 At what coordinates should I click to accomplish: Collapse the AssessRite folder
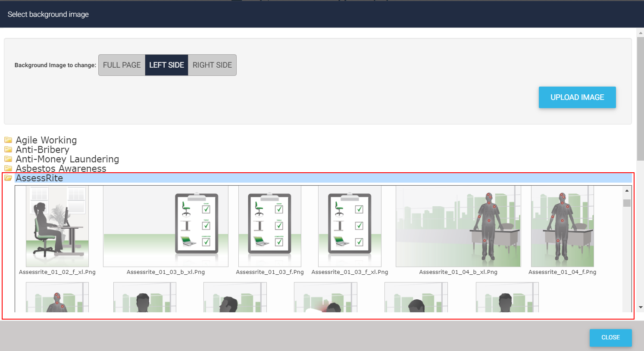coord(39,178)
